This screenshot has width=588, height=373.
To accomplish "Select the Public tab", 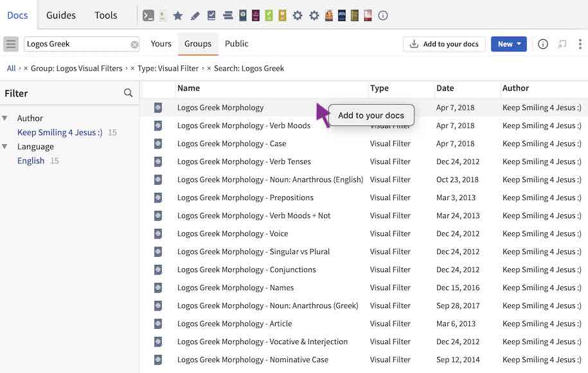I will tap(236, 44).
